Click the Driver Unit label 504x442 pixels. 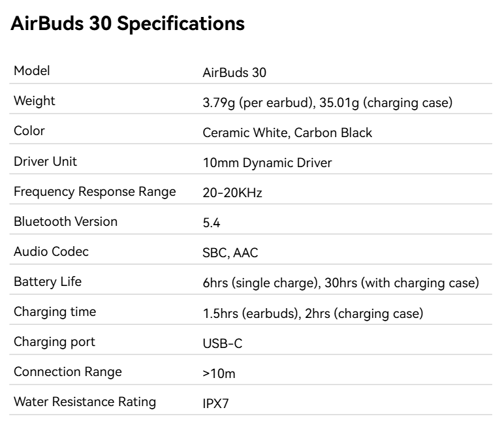pyautogui.click(x=45, y=161)
